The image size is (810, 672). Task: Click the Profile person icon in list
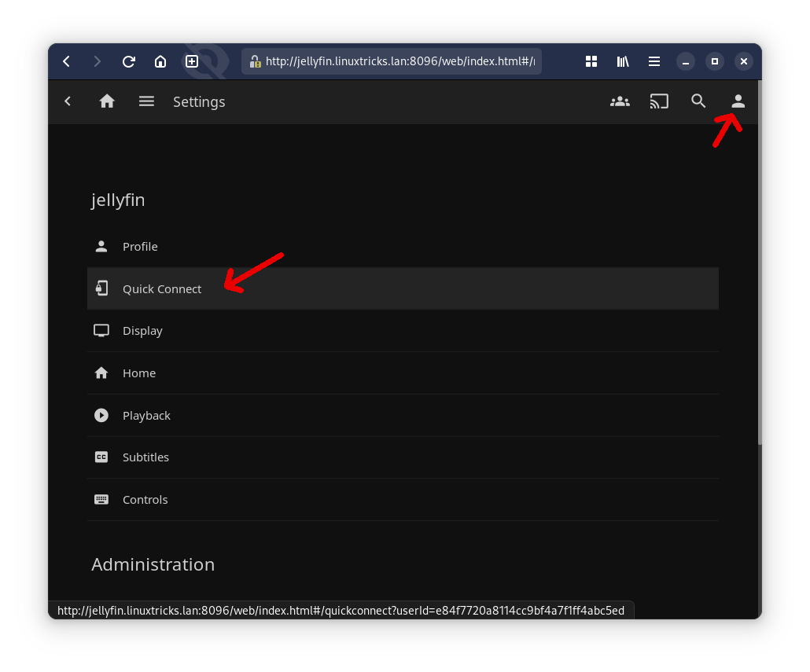[101, 247]
